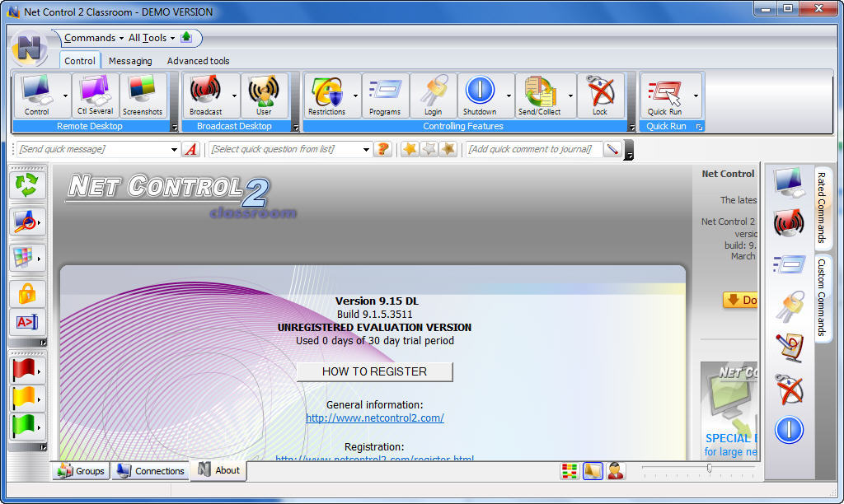The width and height of the screenshot is (844, 504).
Task: Click the programs icon in Rated Commands panel
Action: (x=789, y=264)
